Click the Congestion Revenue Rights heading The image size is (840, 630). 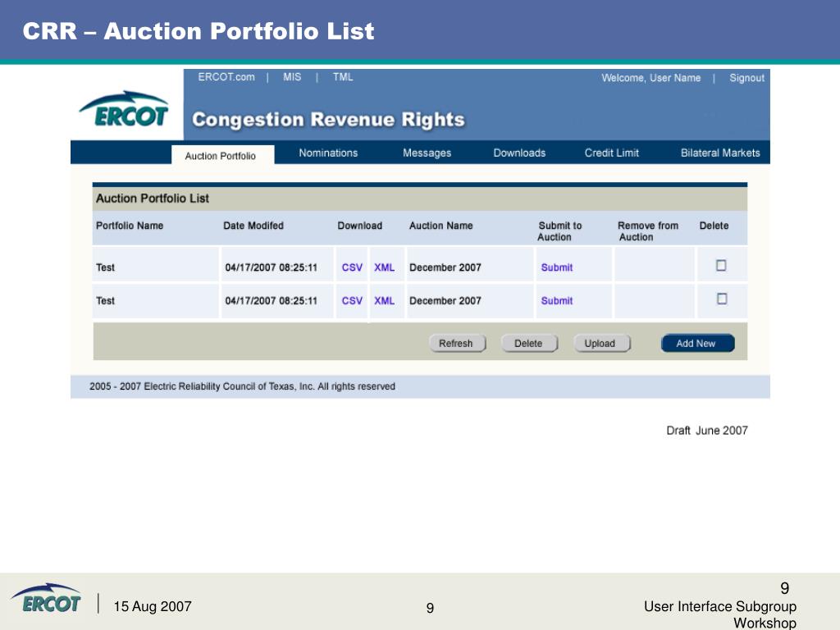coord(328,120)
